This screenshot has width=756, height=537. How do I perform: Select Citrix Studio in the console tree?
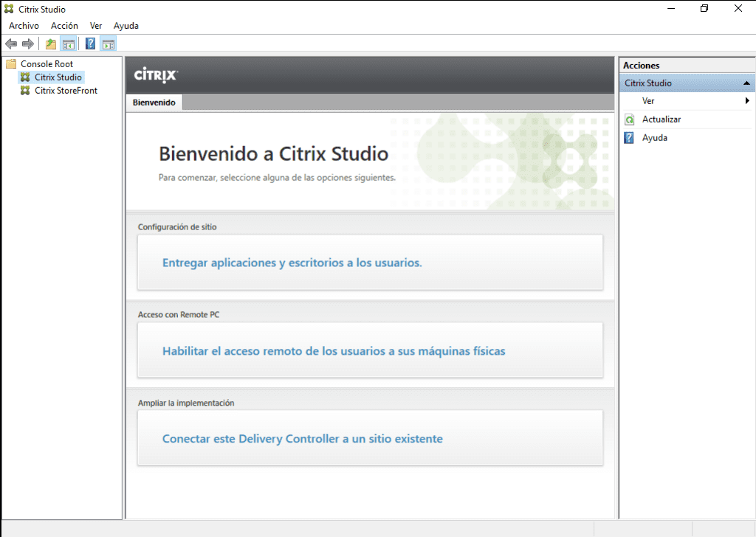[59, 77]
